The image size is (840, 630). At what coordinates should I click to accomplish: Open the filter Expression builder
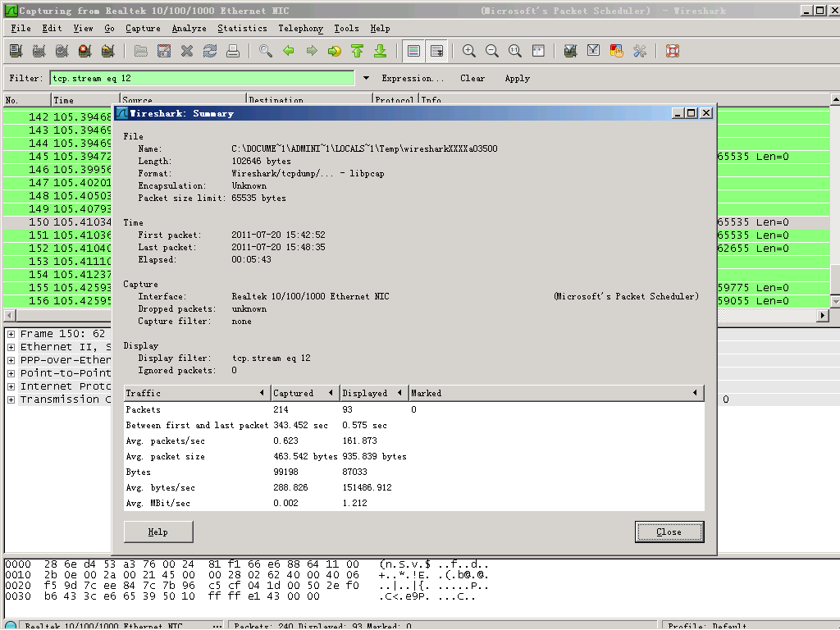(x=413, y=78)
